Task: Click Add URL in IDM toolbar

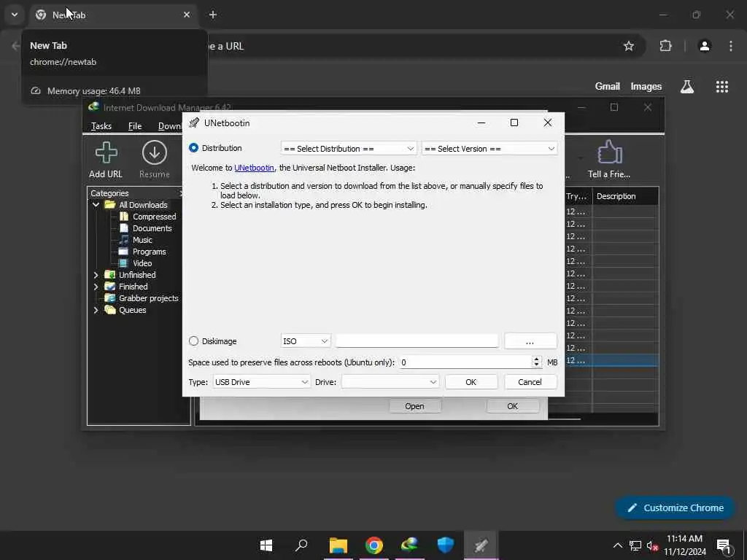Action: click(106, 160)
